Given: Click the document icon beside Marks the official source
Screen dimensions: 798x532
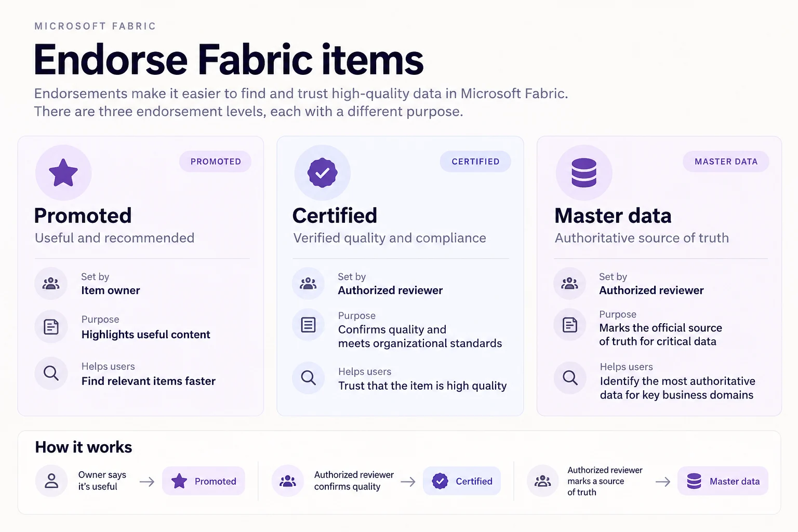Looking at the screenshot, I should (x=569, y=325).
